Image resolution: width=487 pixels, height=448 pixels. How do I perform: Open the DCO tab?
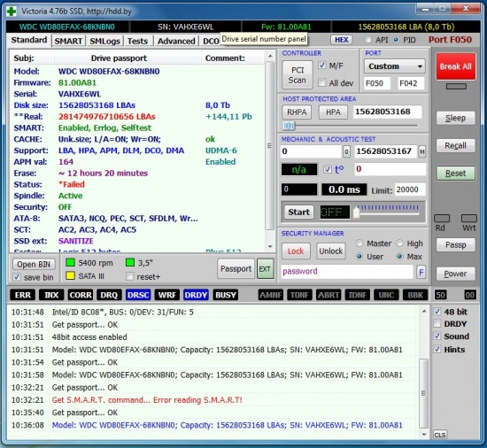click(x=211, y=41)
